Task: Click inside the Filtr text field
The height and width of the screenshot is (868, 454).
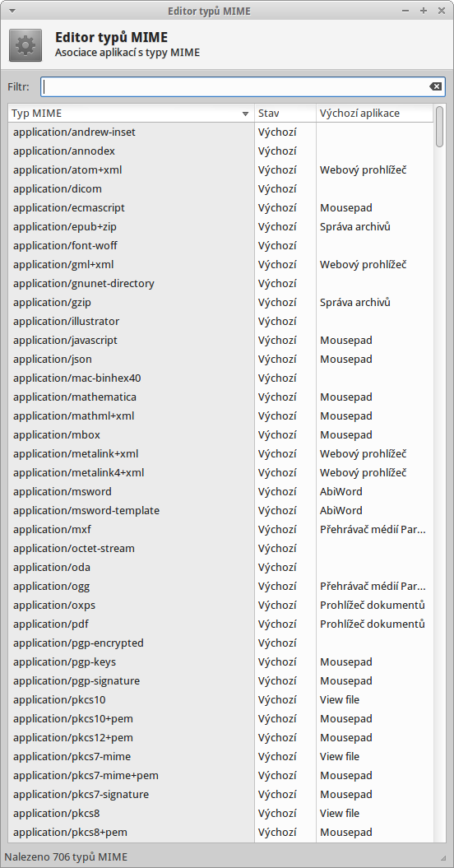Action: [243, 87]
